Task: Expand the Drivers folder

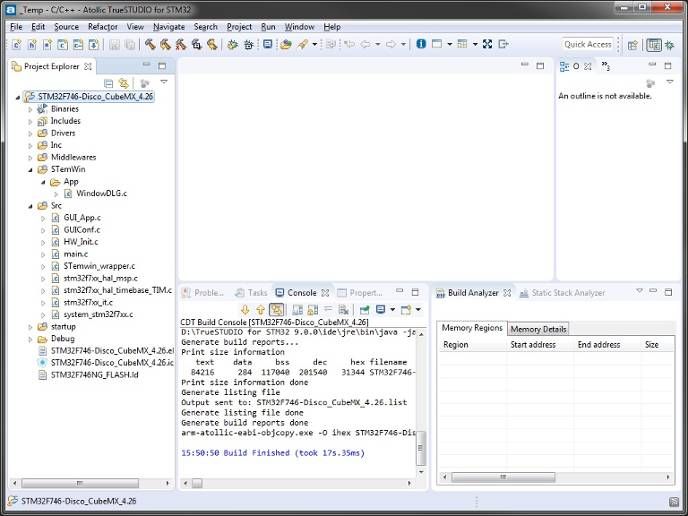Action: [30, 133]
